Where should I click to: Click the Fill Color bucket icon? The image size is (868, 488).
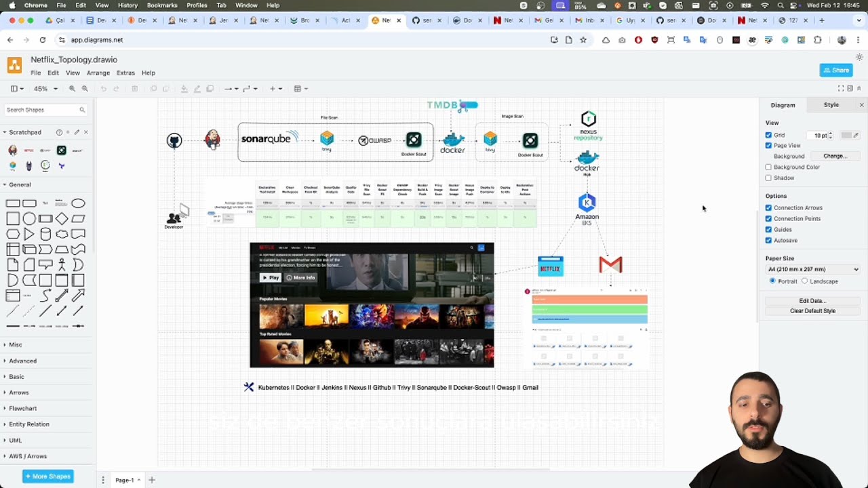(x=184, y=89)
